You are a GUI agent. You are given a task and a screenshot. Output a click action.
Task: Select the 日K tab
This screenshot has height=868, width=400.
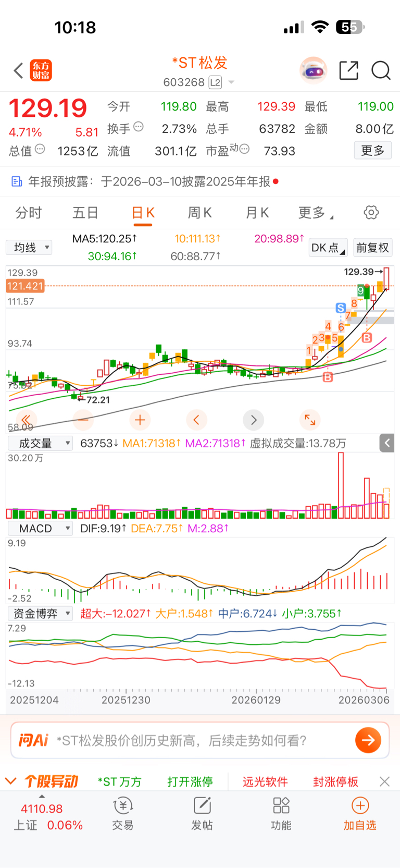(x=143, y=213)
